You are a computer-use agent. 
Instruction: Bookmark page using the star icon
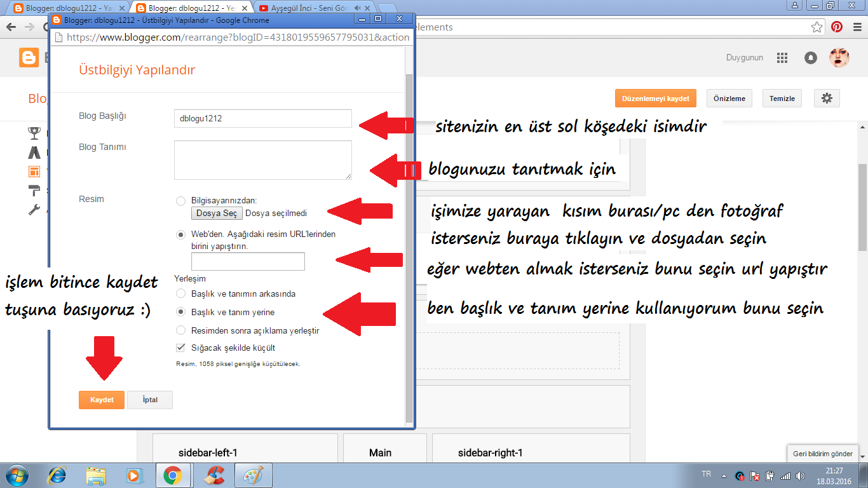point(817,27)
